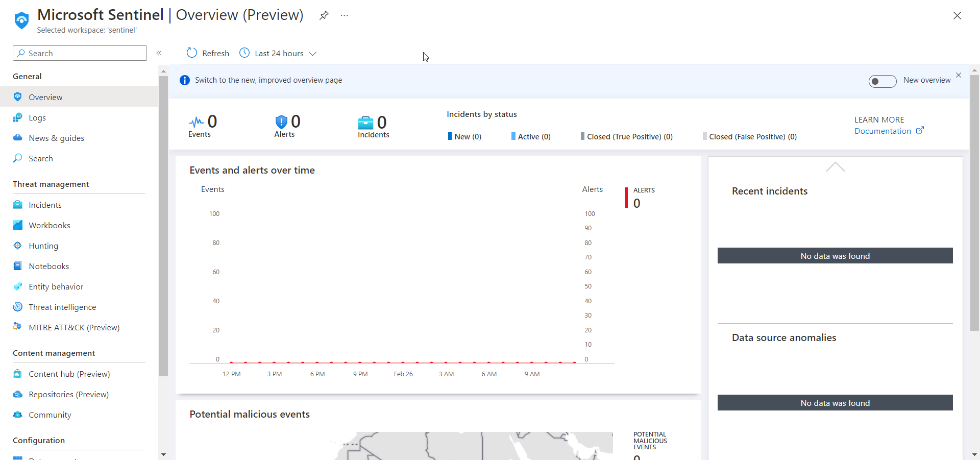Viewport: 980px width, 460px height.
Task: Collapse the navigation menu with double chevron
Action: click(x=159, y=53)
